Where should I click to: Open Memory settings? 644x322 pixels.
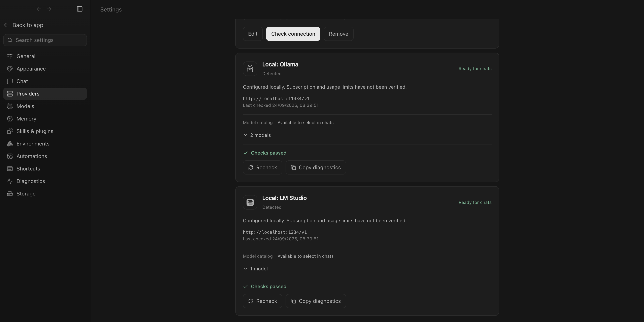tap(45, 119)
